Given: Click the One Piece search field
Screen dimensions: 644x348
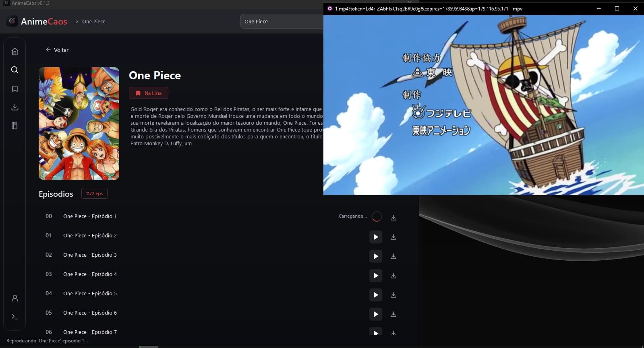Looking at the screenshot, I should coord(282,21).
